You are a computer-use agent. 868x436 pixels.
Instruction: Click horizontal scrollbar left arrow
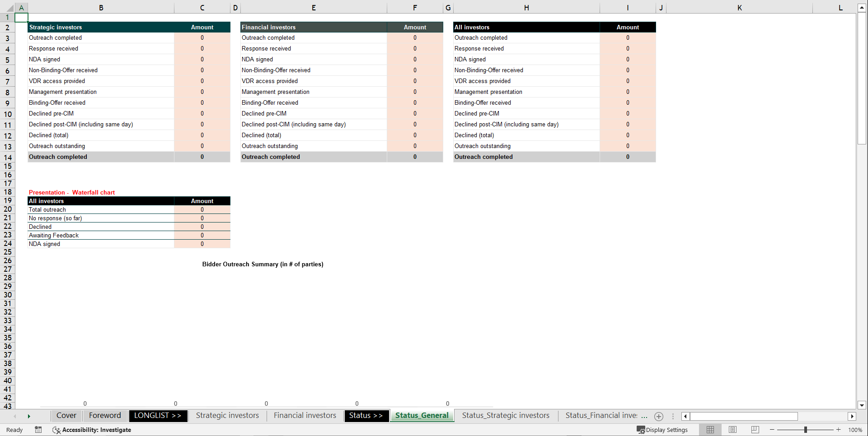[685, 416]
